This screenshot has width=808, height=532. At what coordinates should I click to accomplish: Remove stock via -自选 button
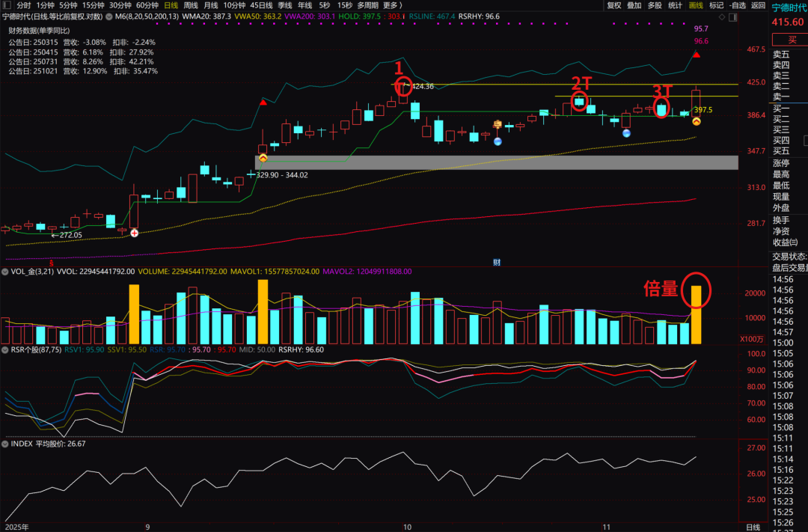(738, 5)
